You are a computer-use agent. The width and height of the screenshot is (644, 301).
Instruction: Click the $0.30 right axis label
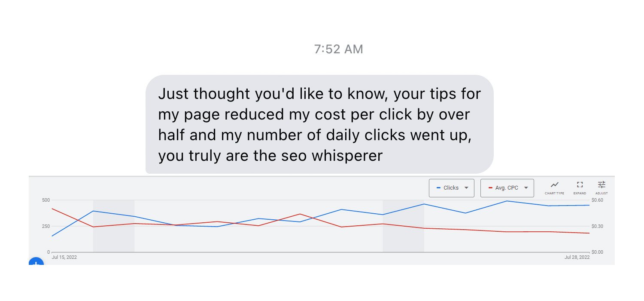coord(597,226)
